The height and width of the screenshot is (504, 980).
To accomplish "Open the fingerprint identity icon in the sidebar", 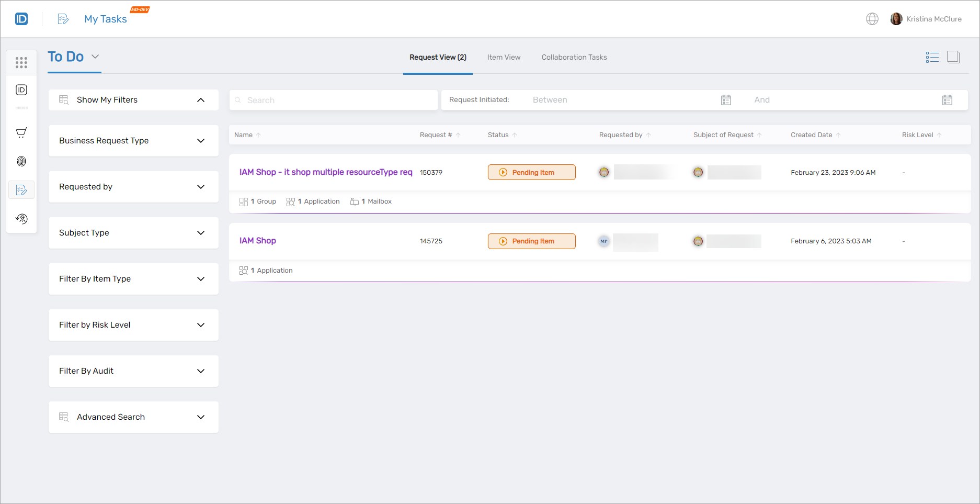I will [21, 161].
